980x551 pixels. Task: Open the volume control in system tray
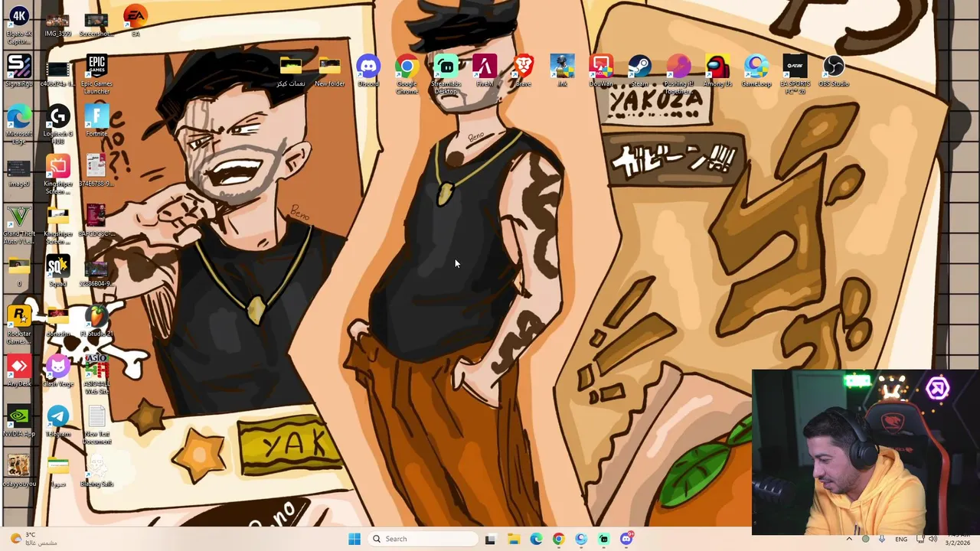(933, 539)
